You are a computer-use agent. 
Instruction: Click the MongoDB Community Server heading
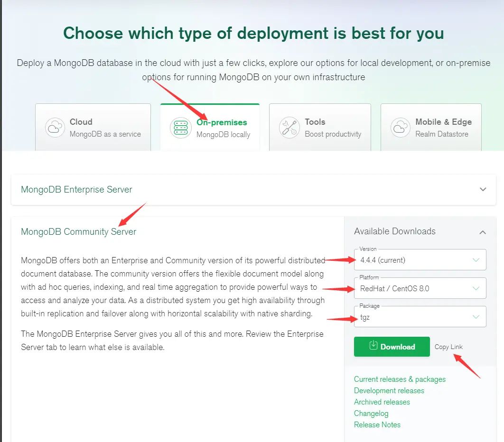click(79, 232)
